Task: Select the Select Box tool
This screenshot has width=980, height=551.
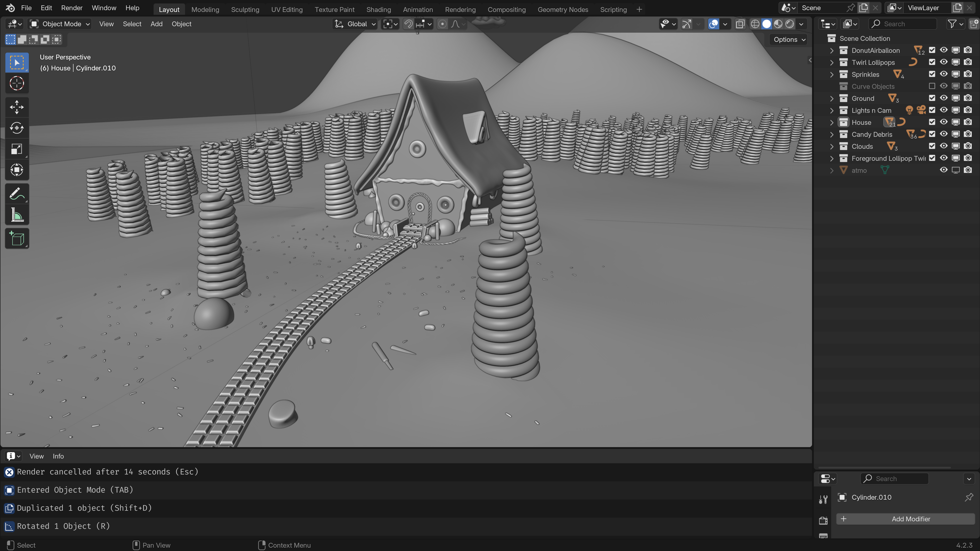Action: click(17, 62)
